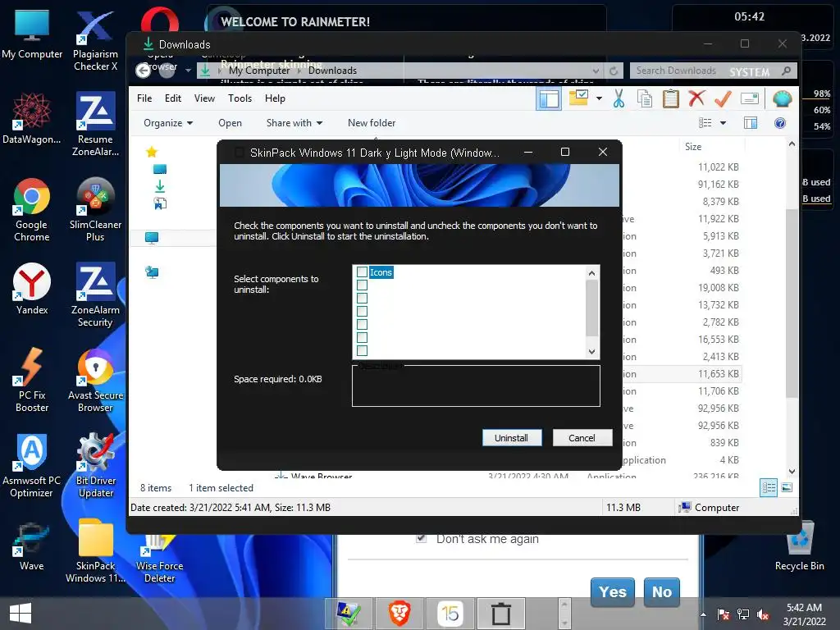Viewport: 840px width, 630px height.
Task: Click the orange checkmark properties icon
Action: tap(723, 98)
